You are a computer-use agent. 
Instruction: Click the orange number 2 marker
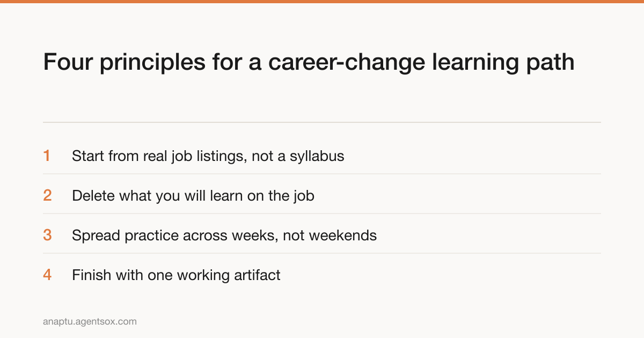[47, 196]
